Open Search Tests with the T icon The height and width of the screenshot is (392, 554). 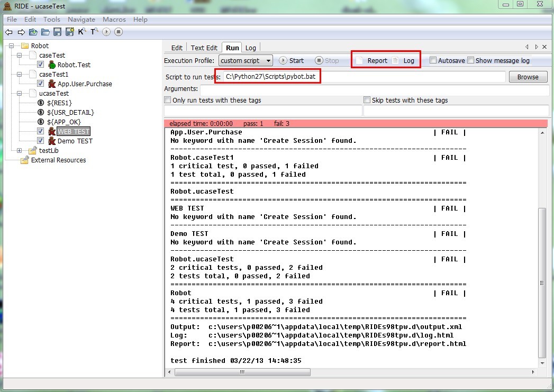pyautogui.click(x=94, y=32)
